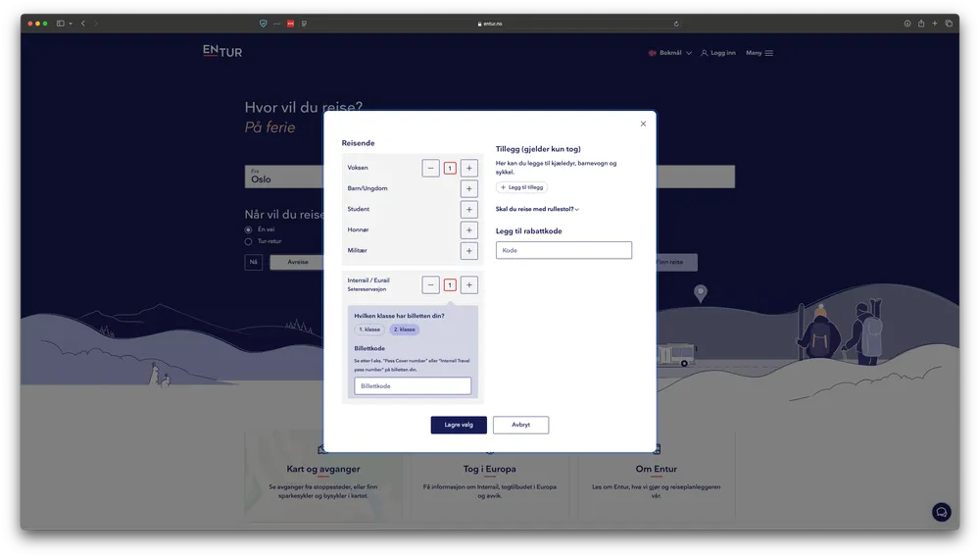Click the Billettkode input field
The height and width of the screenshot is (557, 980).
(x=413, y=386)
